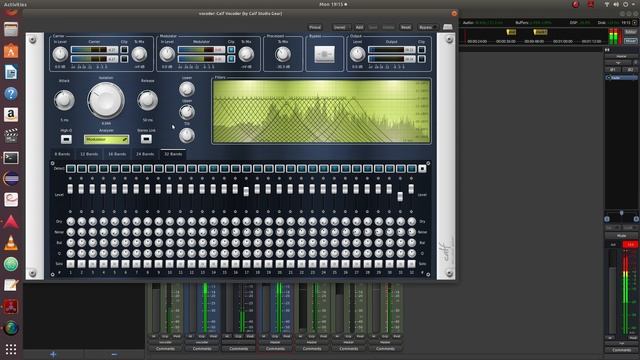This screenshot has height=360, width=640.
Task: Click the Noise knob for band 5
Action: click(x=115, y=232)
